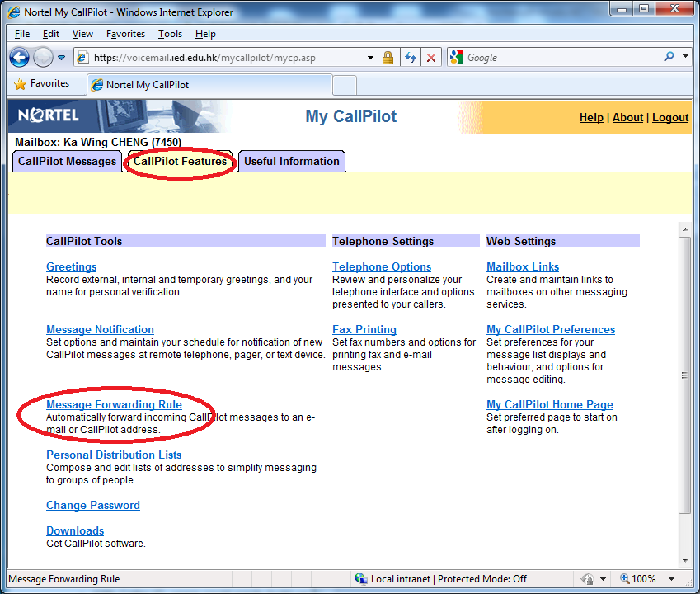Image resolution: width=700 pixels, height=594 pixels.
Task: Click Protected Mode: Off status text
Action: click(x=482, y=579)
